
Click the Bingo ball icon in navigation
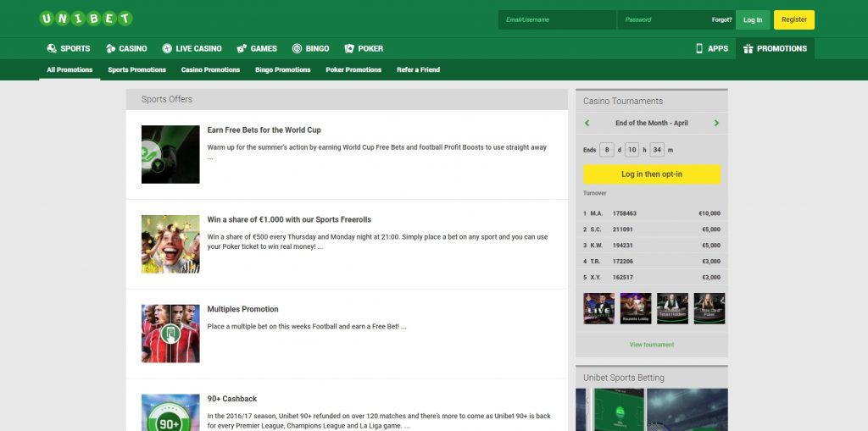298,48
